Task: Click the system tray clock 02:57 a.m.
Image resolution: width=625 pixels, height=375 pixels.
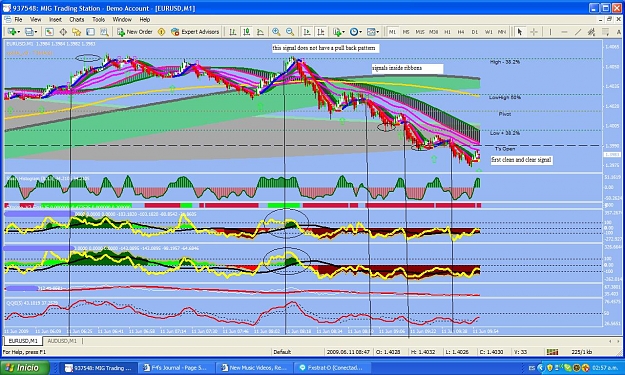Action: 605,368
